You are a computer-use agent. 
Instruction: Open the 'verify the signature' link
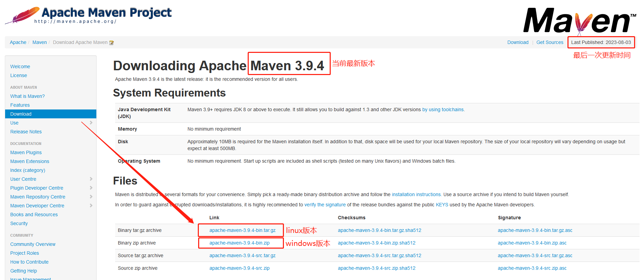click(x=325, y=205)
